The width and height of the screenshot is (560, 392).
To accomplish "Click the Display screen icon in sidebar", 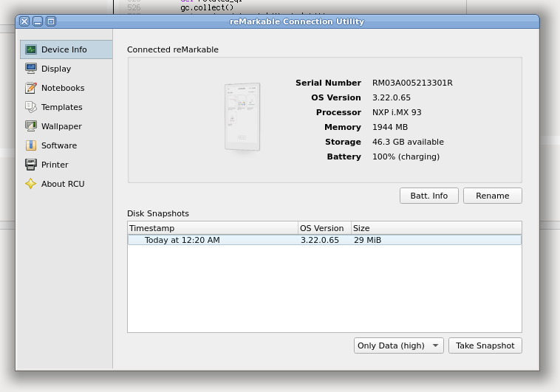I will pyautogui.click(x=31, y=69).
